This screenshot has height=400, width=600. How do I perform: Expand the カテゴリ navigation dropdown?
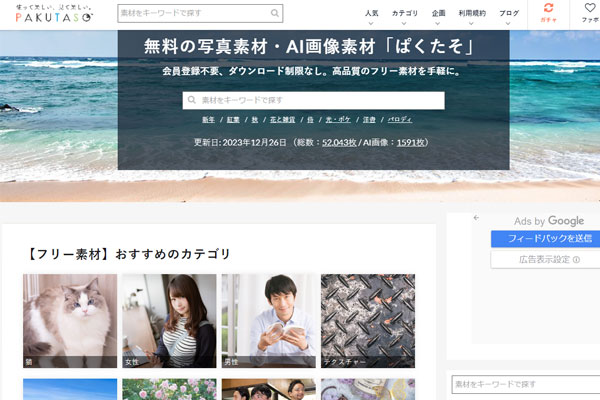404,17
